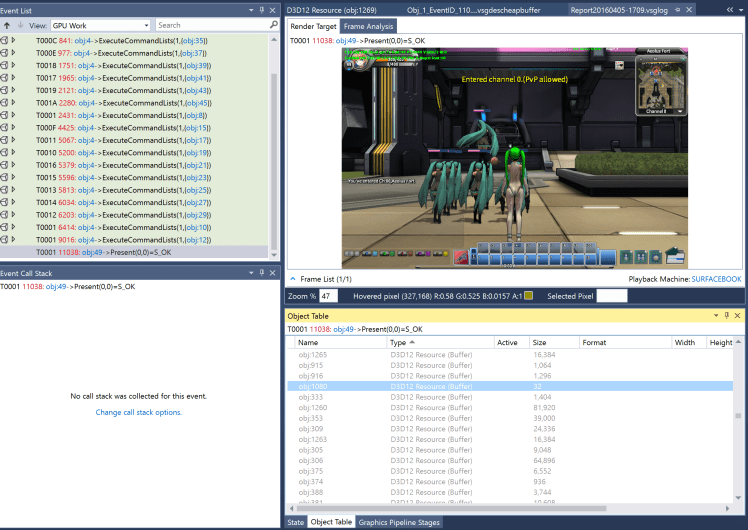Expand the Frame List section
This screenshot has height=530, width=748.
click(x=292, y=278)
